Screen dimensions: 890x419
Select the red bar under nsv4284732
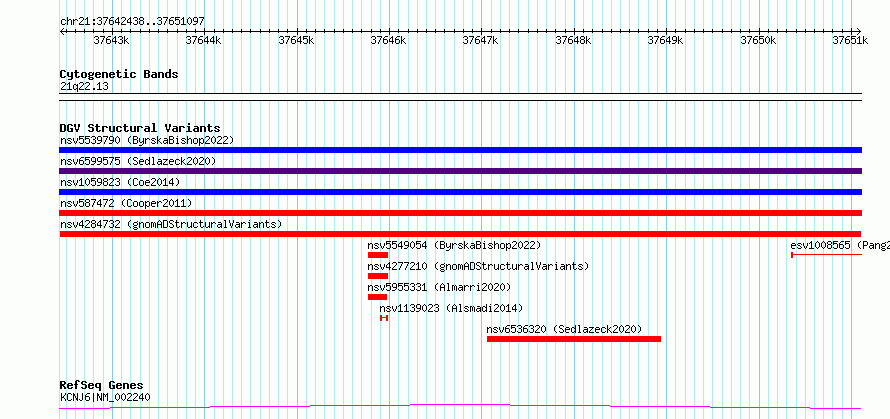click(460, 234)
